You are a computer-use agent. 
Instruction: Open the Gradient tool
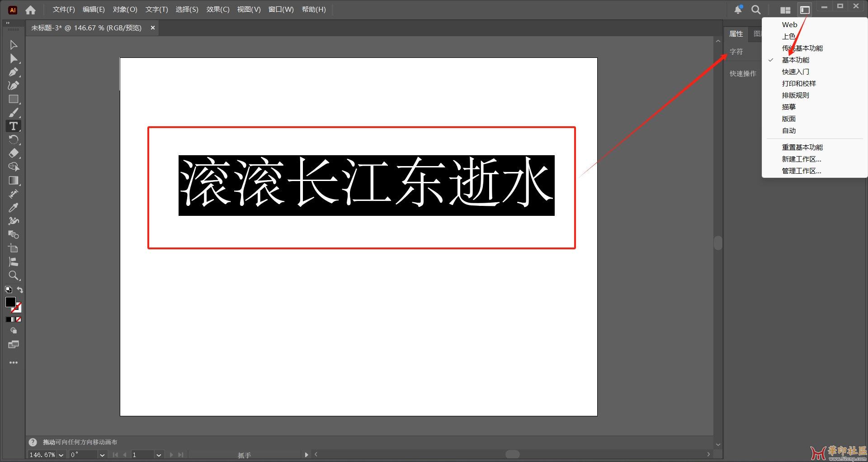(x=14, y=180)
